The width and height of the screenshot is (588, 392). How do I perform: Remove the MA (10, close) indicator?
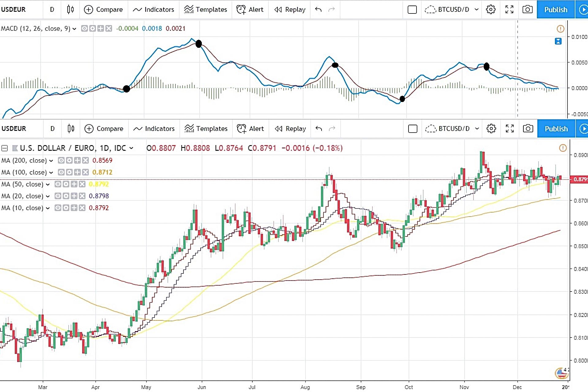82,208
